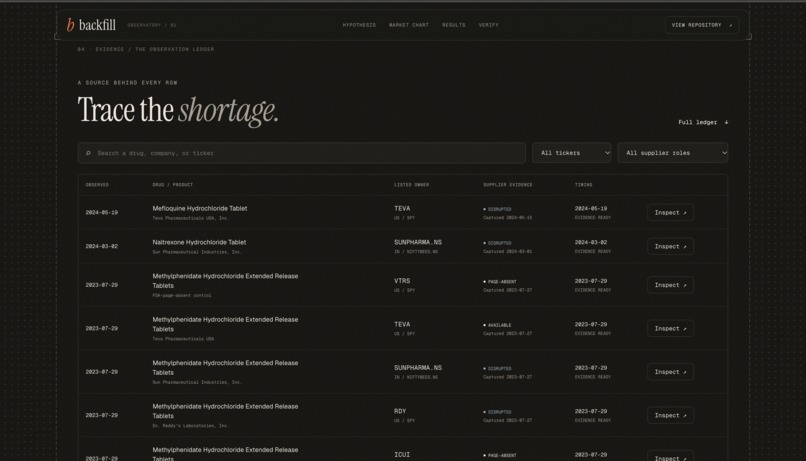Click the VTRS ticker
Image resolution: width=806 pixels, height=461 pixels.
pos(402,281)
